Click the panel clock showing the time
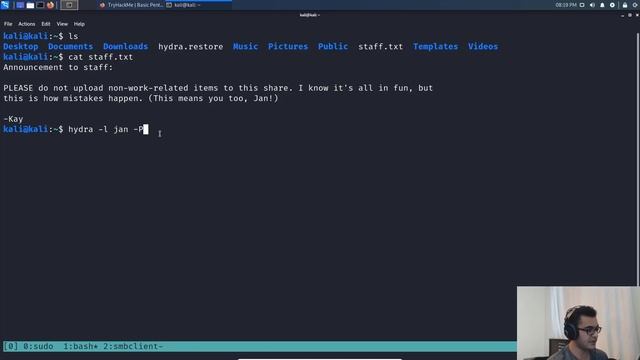The image size is (640, 360). pyautogui.click(x=566, y=5)
